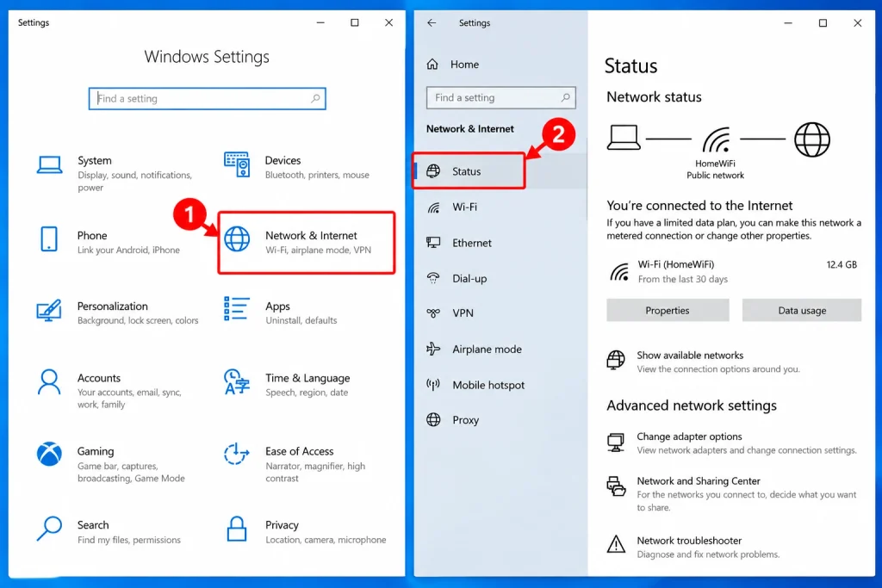Image resolution: width=882 pixels, height=588 pixels.
Task: Open the Apps settings title
Action: (278, 306)
